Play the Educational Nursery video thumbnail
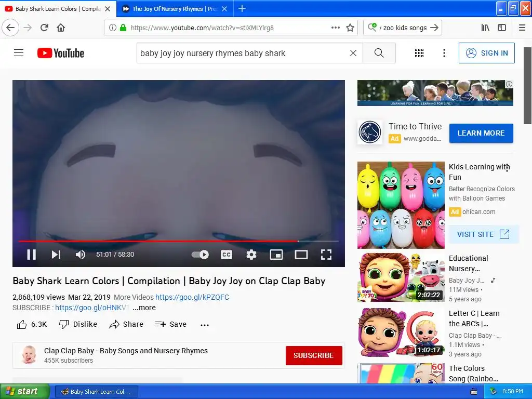Image resolution: width=532 pixels, height=399 pixels. pyautogui.click(x=401, y=277)
